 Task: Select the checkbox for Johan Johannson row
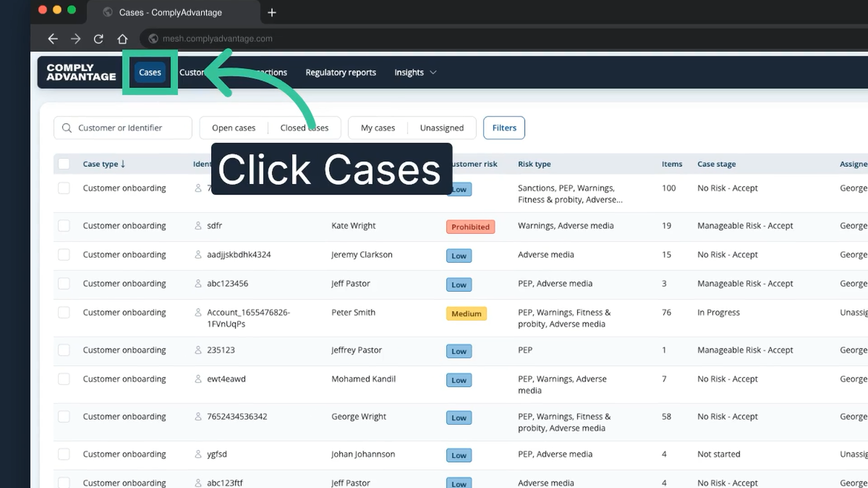pyautogui.click(x=64, y=454)
